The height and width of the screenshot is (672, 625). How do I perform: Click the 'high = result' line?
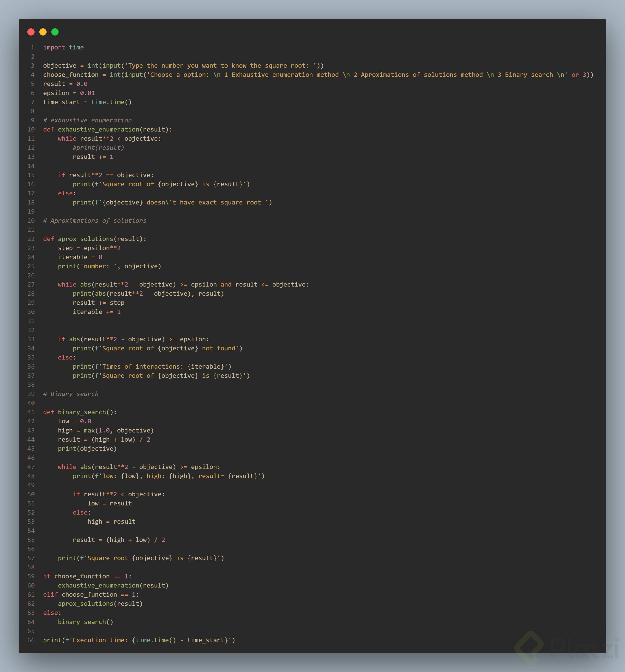pos(112,522)
